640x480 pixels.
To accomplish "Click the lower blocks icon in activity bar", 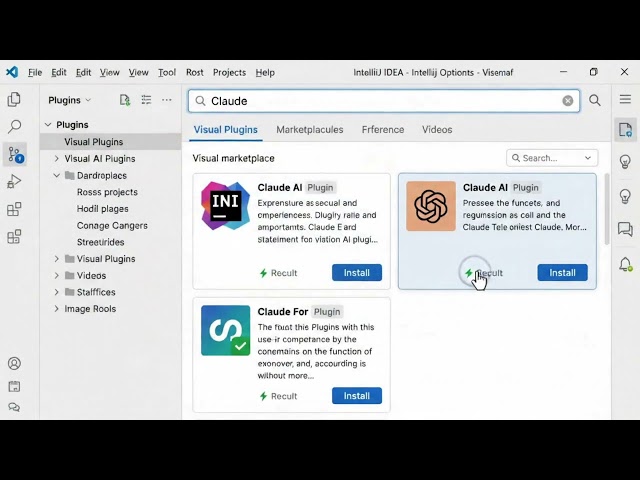I will [x=14, y=236].
